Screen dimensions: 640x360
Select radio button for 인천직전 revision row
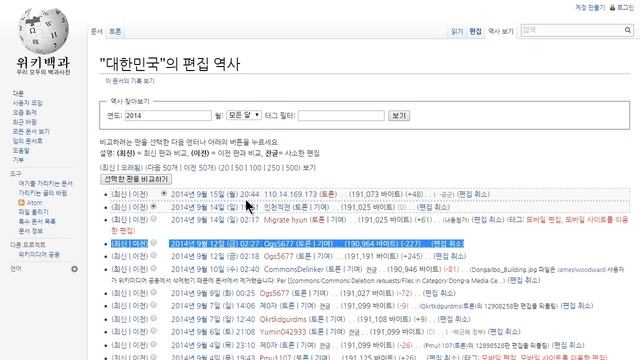coord(153,207)
